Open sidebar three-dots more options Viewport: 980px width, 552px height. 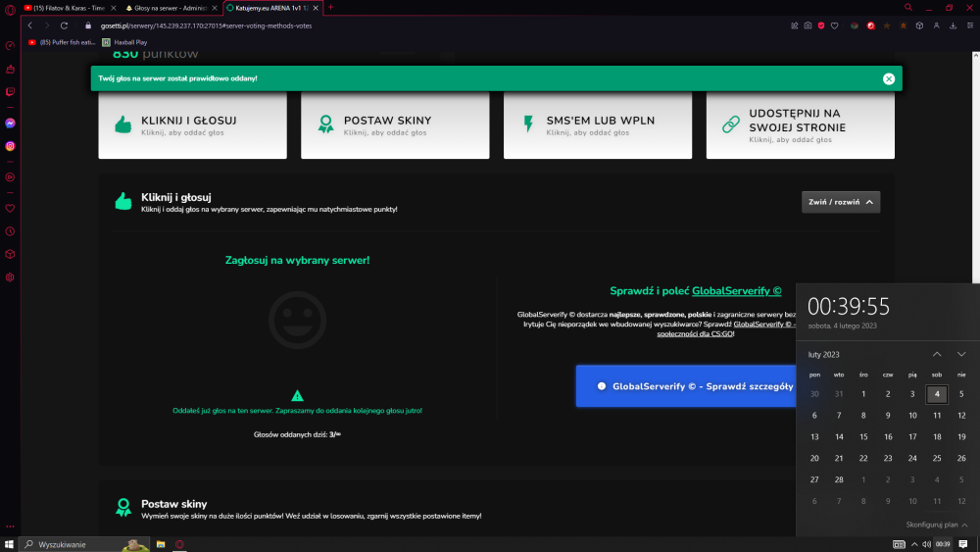click(x=10, y=527)
